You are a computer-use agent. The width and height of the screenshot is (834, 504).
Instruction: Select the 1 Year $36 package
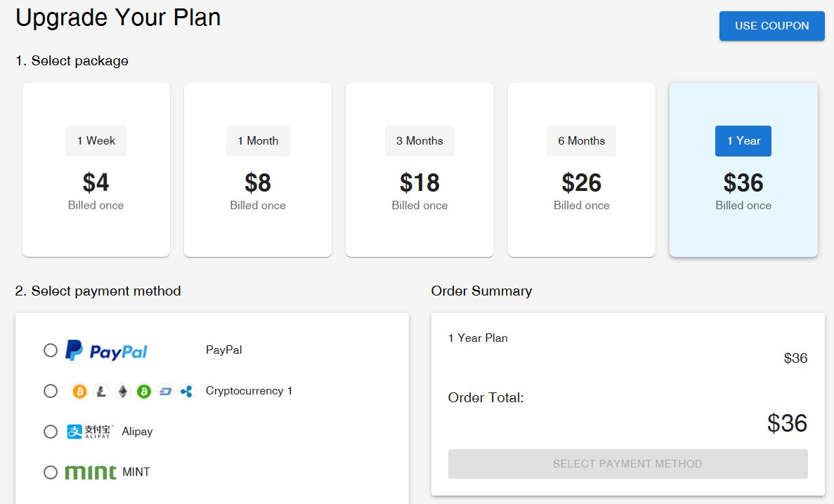743,170
